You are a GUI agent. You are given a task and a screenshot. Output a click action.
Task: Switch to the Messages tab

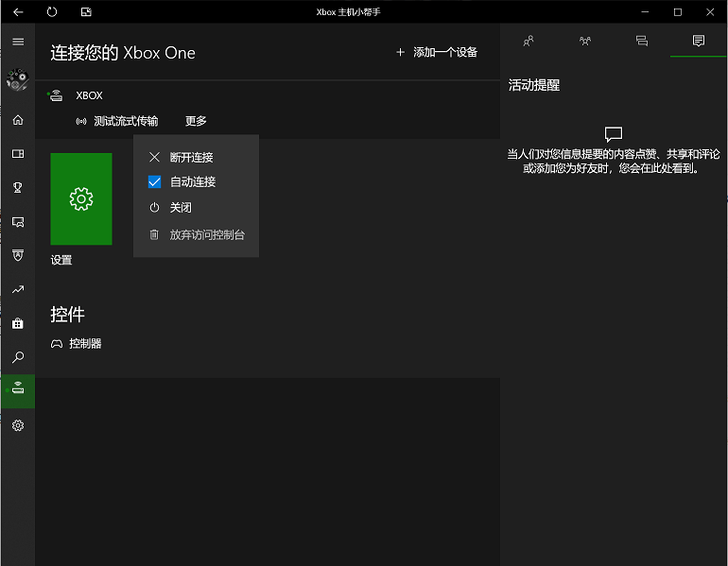pos(642,41)
